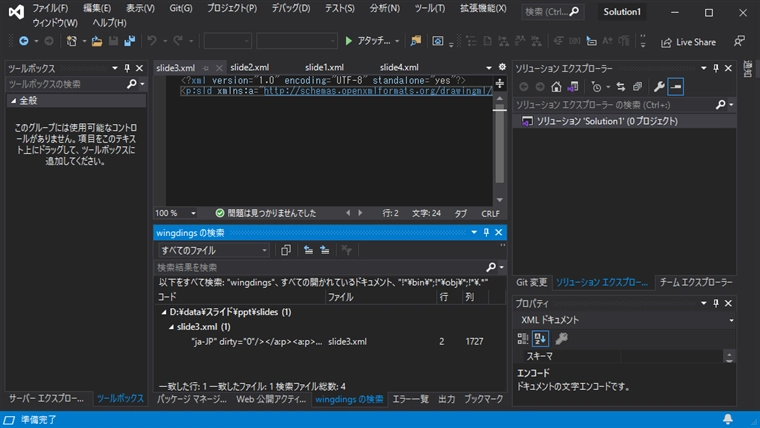Click the navigate backward arrow icon

(x=23, y=41)
